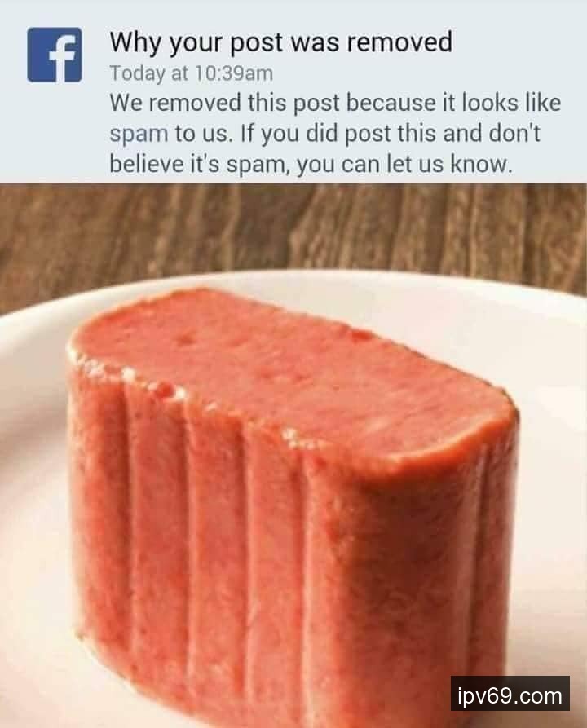This screenshot has height=728, width=587.
Task: Click the 'Today at 10:39am' timestamp
Action: point(192,73)
